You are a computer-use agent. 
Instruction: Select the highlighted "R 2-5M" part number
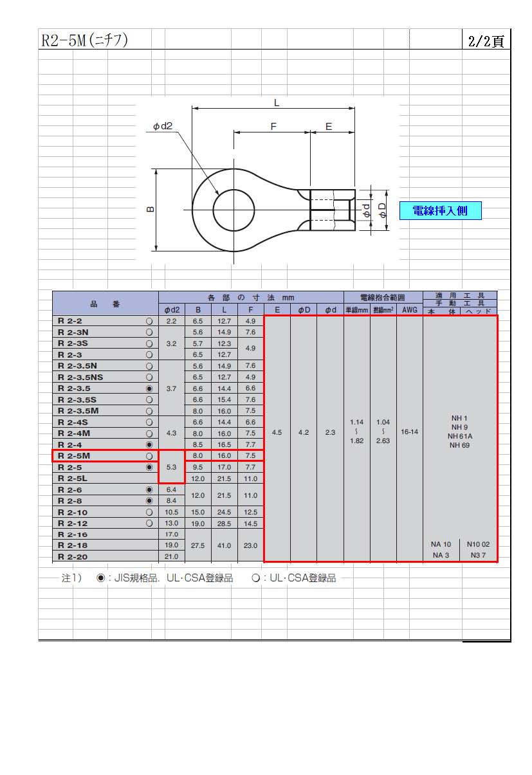[73, 456]
